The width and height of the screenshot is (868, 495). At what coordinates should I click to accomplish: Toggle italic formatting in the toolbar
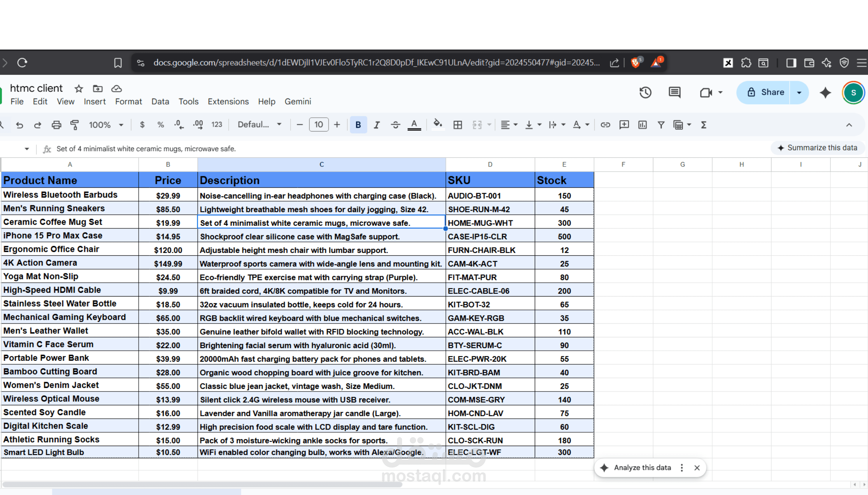(376, 124)
